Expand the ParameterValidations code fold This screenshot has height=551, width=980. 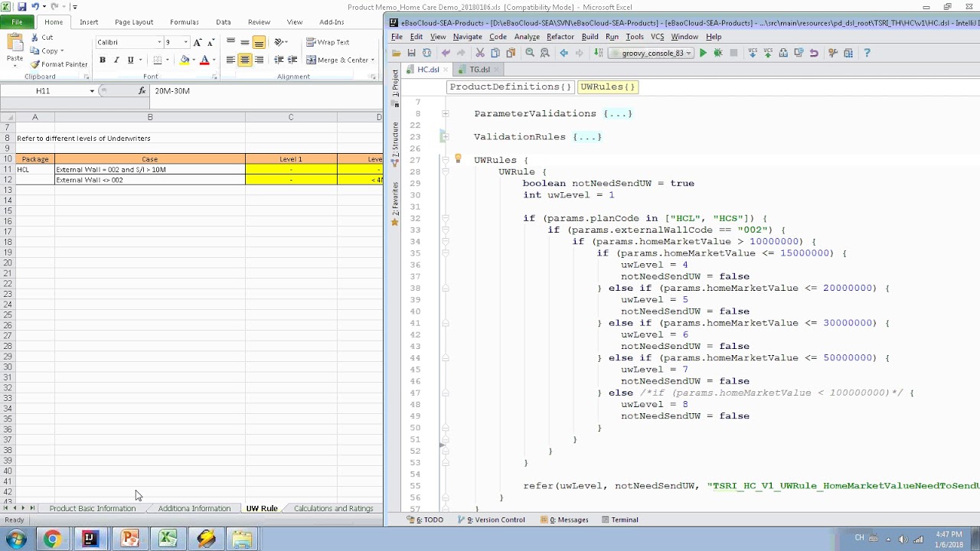(x=445, y=113)
